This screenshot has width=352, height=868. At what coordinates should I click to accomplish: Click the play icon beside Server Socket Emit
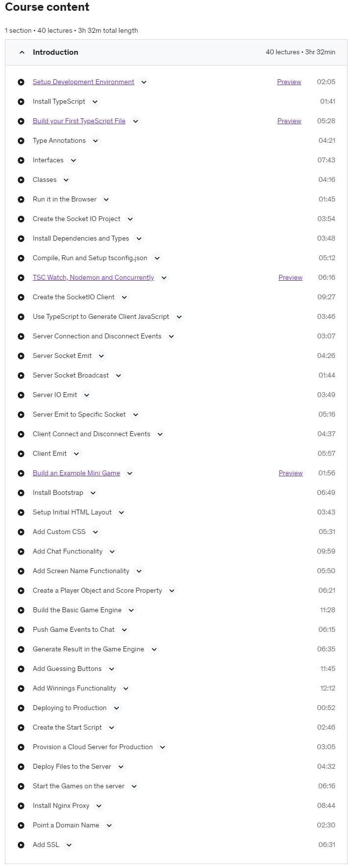click(x=21, y=356)
